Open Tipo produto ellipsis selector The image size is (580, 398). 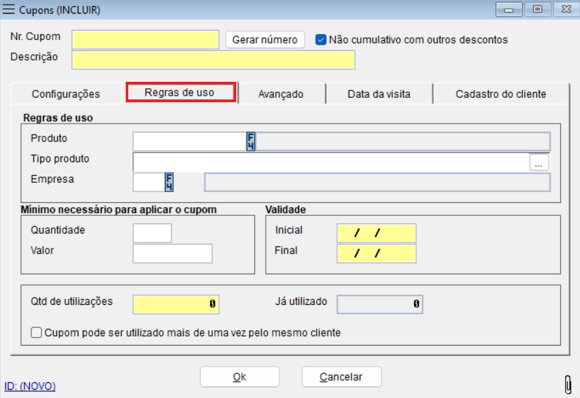tap(539, 163)
